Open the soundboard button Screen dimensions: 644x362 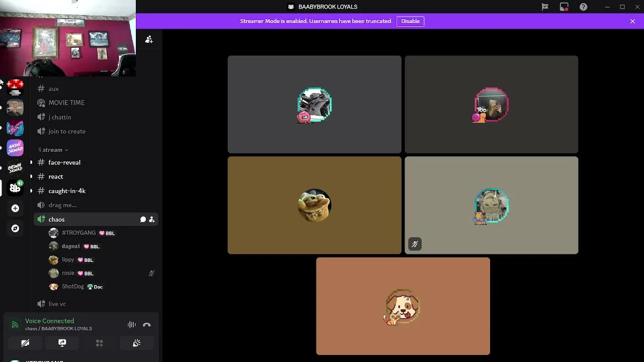(x=137, y=343)
